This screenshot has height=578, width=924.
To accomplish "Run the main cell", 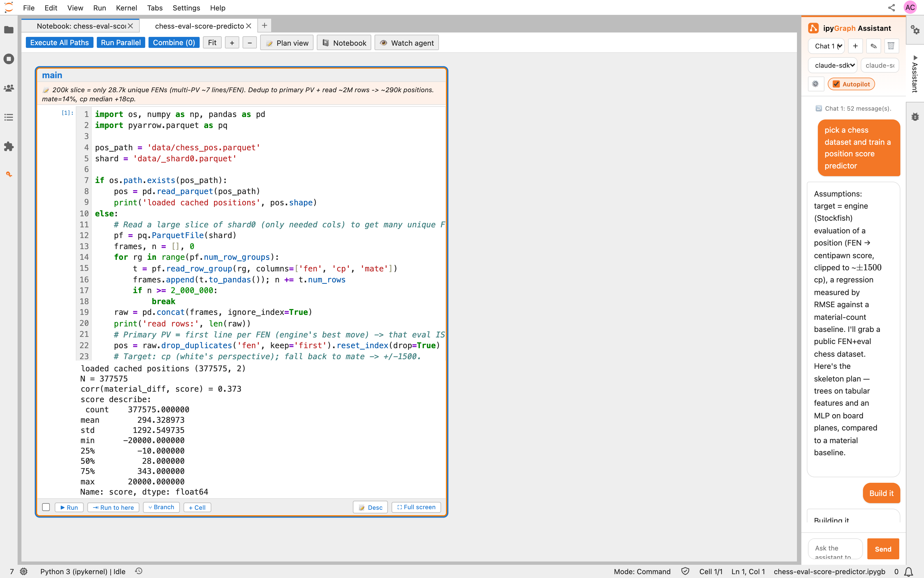I will pos(69,507).
